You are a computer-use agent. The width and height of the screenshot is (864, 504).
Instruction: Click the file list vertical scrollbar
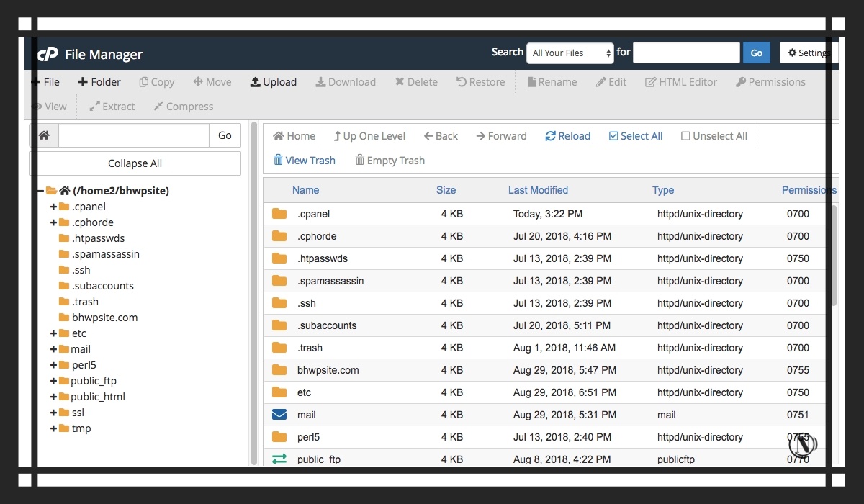pos(834,256)
